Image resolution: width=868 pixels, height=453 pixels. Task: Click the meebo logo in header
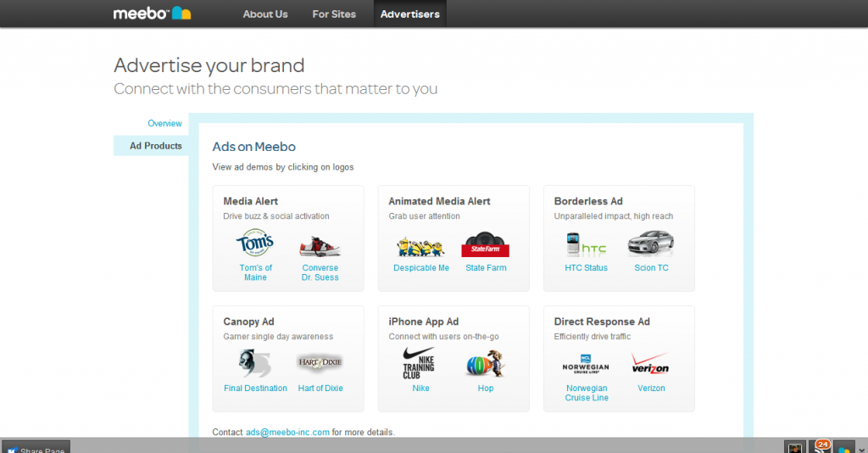(x=153, y=14)
